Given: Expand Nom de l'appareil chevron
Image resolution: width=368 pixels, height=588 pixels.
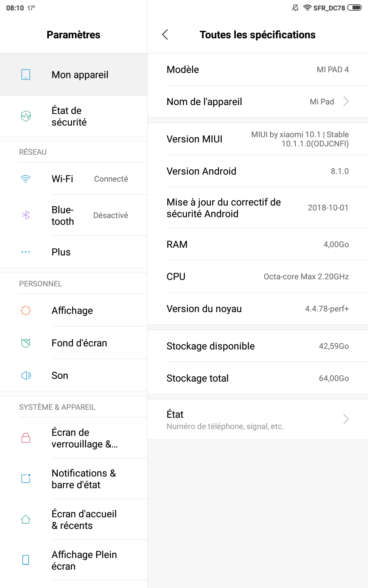Looking at the screenshot, I should (346, 101).
